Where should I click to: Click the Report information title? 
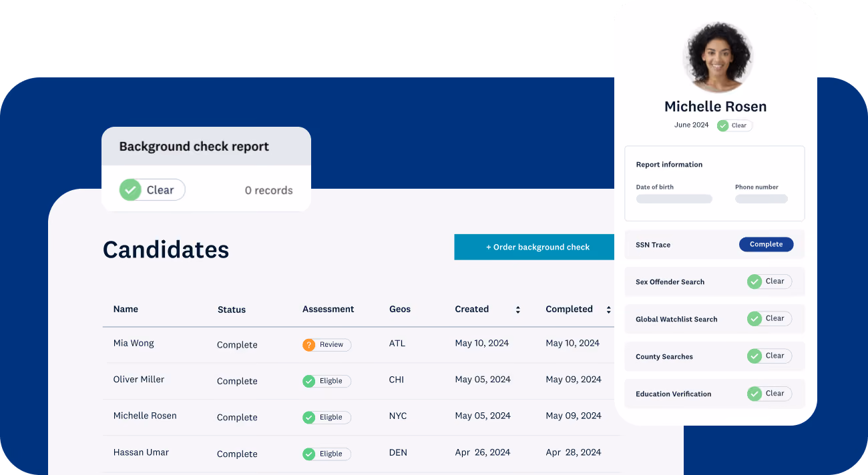click(669, 164)
